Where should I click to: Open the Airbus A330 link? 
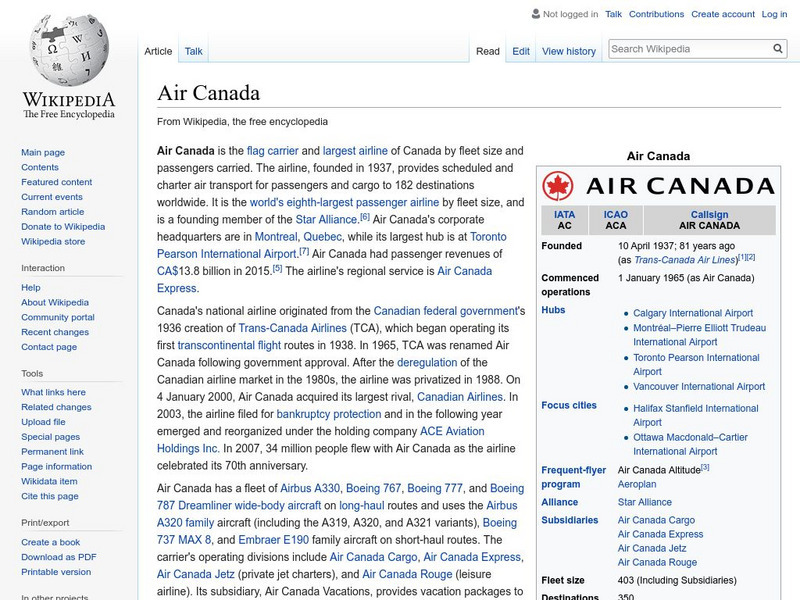click(310, 488)
